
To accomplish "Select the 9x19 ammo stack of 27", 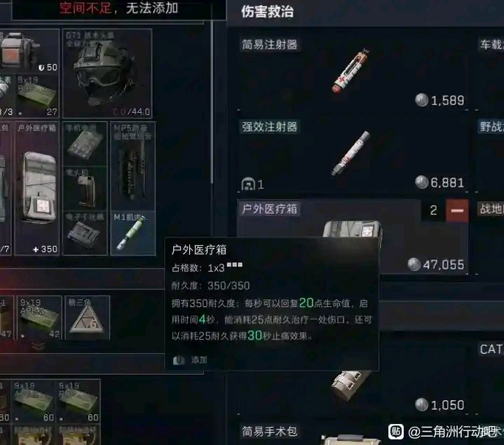I will pyautogui.click(x=38, y=96).
